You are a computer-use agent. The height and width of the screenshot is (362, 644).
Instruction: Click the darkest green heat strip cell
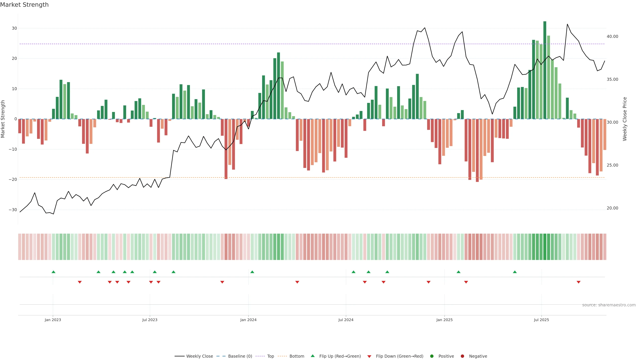[x=545, y=247]
